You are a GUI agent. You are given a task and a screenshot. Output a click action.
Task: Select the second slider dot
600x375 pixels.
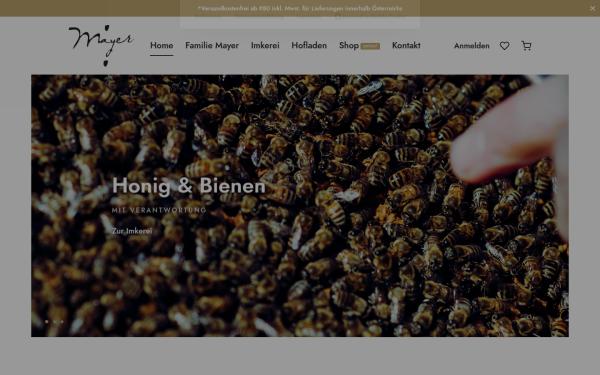pyautogui.click(x=54, y=322)
